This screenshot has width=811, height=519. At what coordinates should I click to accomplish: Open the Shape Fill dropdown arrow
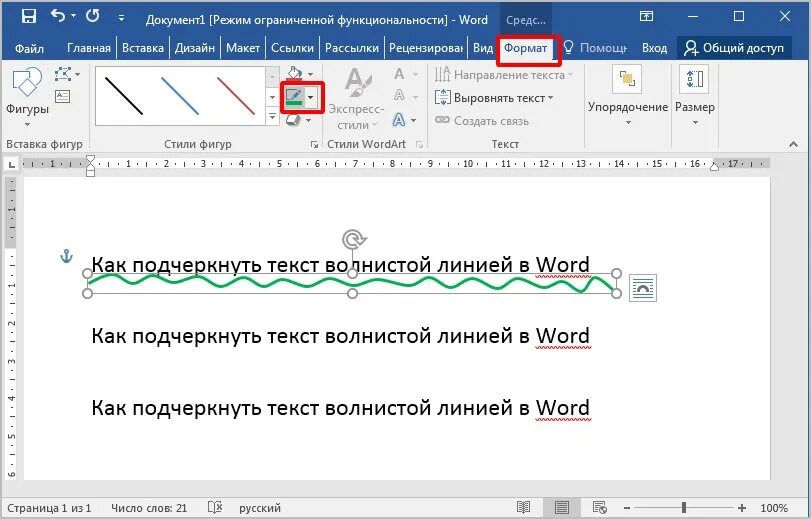point(310,75)
